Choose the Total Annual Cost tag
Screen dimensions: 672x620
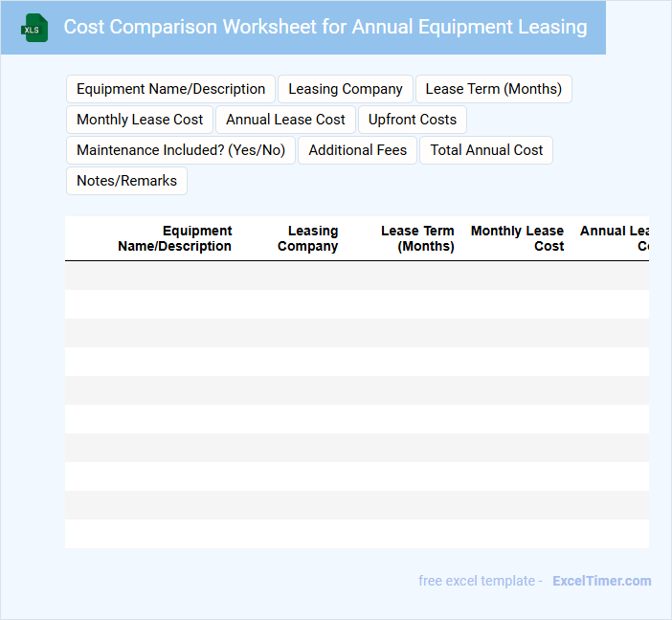click(486, 150)
